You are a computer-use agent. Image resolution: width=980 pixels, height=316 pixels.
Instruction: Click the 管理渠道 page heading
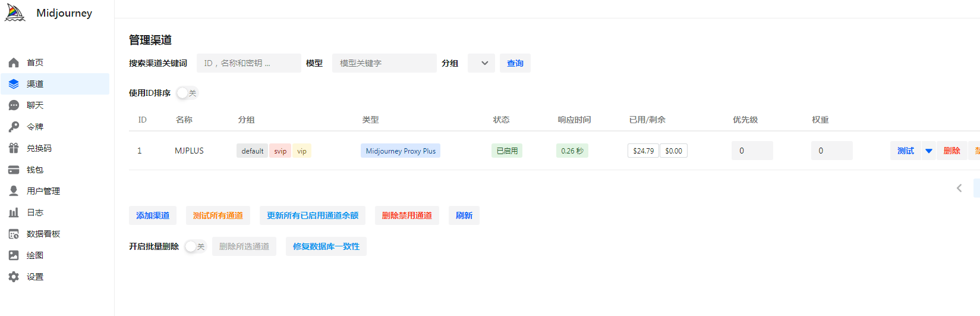[x=150, y=40]
